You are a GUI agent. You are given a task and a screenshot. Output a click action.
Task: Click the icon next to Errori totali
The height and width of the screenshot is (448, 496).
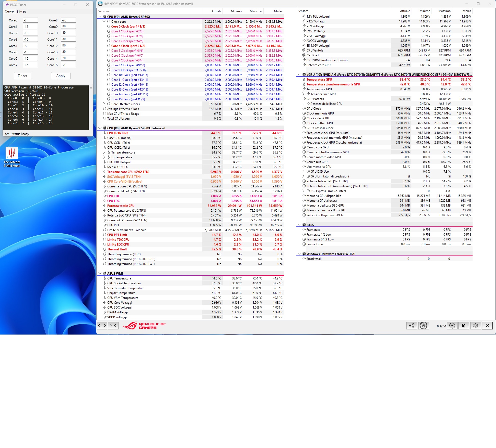pyautogui.click(x=304, y=259)
